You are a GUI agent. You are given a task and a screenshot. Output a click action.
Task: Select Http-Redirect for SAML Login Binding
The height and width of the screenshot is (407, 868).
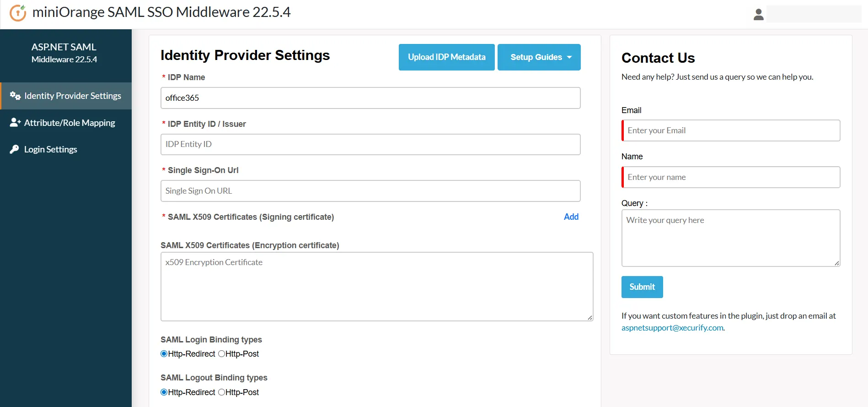point(164,354)
